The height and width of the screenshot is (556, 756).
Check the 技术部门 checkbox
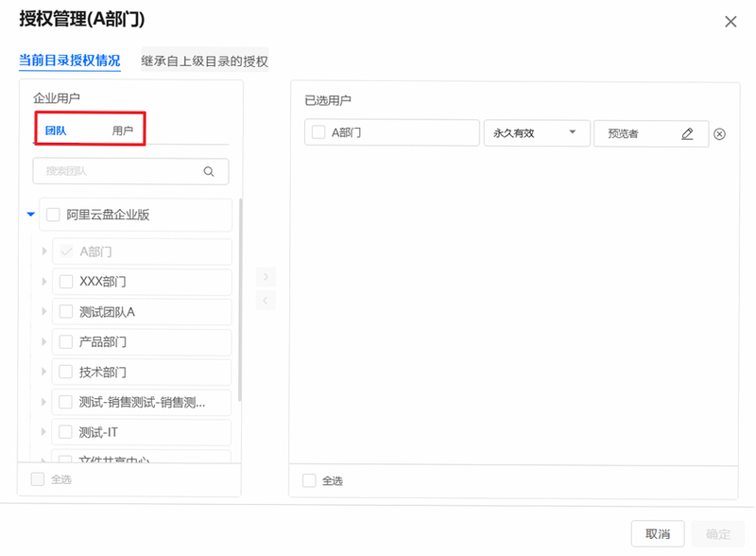(x=65, y=372)
